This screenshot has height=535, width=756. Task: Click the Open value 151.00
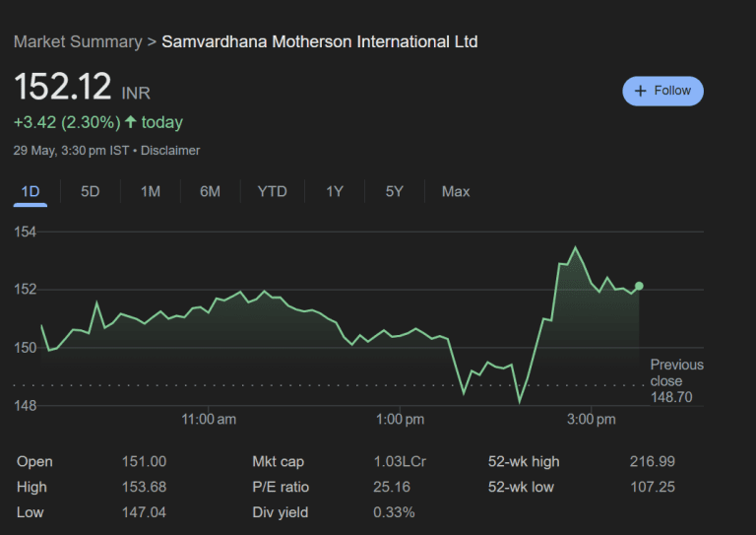tap(144, 462)
